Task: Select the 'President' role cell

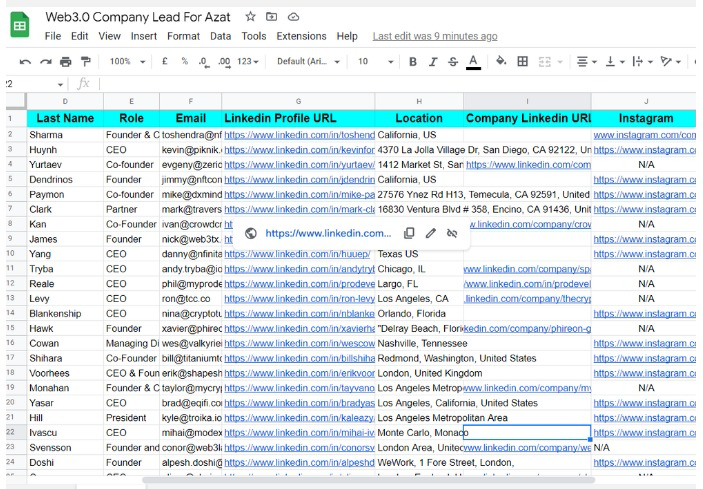Action: tap(131, 418)
